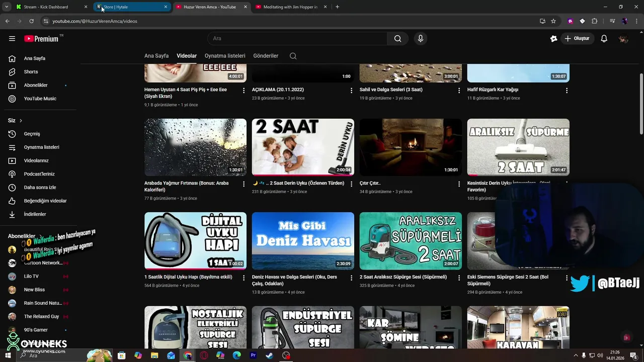Click the Oluştur create button
The height and width of the screenshot is (362, 644).
[x=577, y=39]
